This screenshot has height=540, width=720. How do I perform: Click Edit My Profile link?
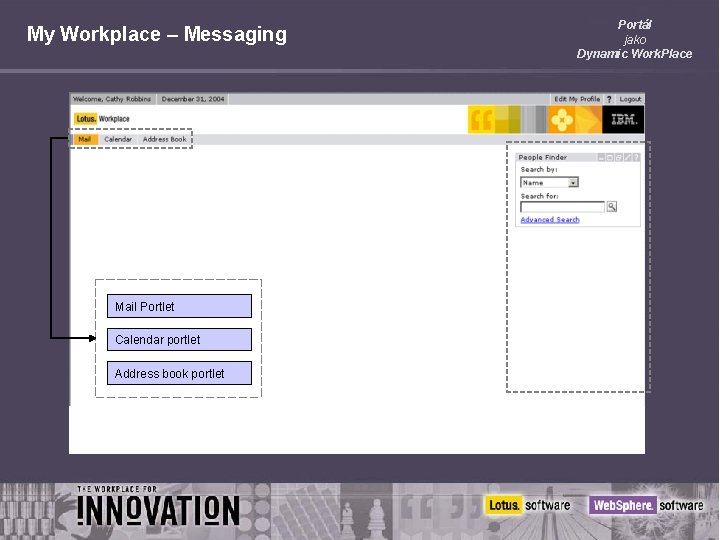coord(577,99)
